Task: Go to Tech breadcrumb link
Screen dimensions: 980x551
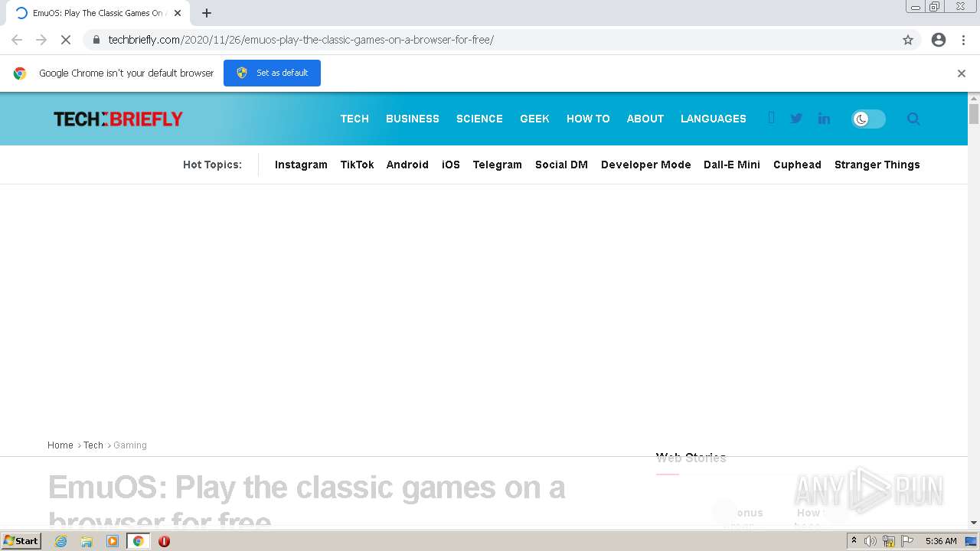Action: point(93,445)
